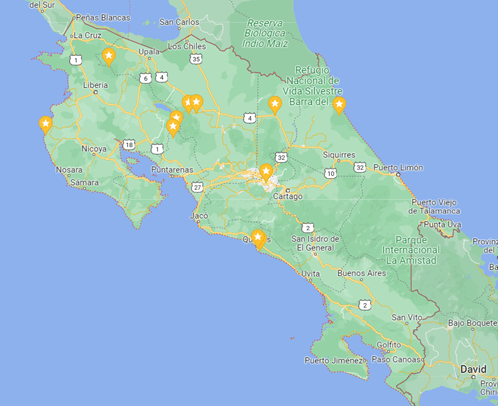Image resolution: width=498 pixels, height=406 pixels.
Task: Click the Route 27 highway shield near Puntarenas
Action: pyautogui.click(x=197, y=187)
